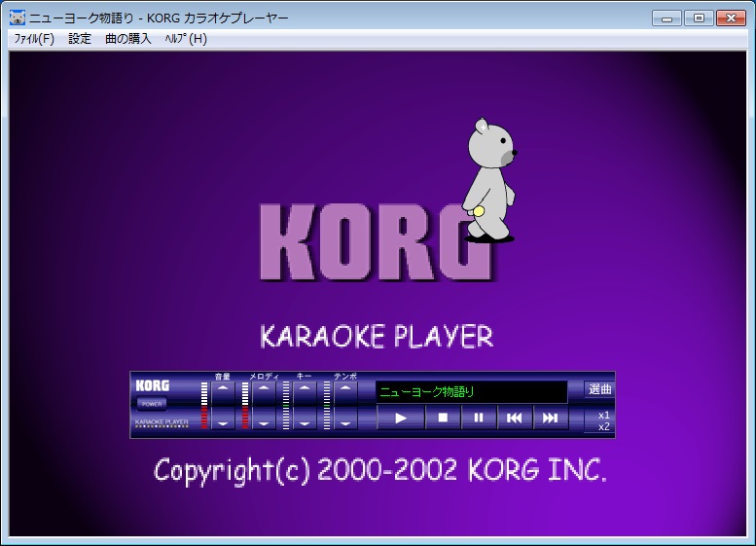Speed up テンポ tempo with up arrow
Image resolution: width=756 pixels, height=546 pixels.
pos(345,391)
